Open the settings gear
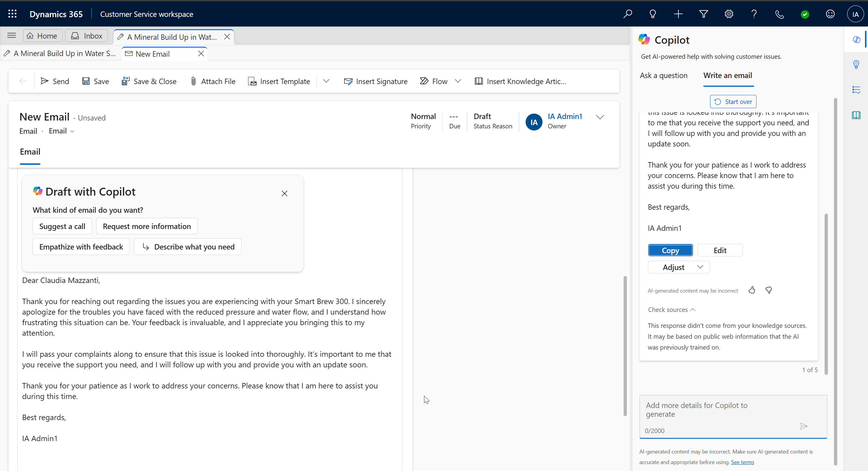This screenshot has height=471, width=868. pos(729,14)
